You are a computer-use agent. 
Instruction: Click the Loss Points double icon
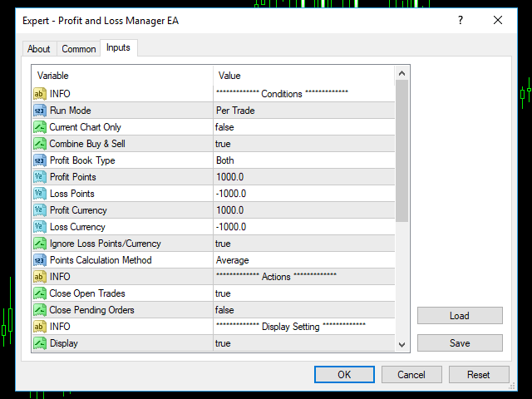click(x=40, y=194)
